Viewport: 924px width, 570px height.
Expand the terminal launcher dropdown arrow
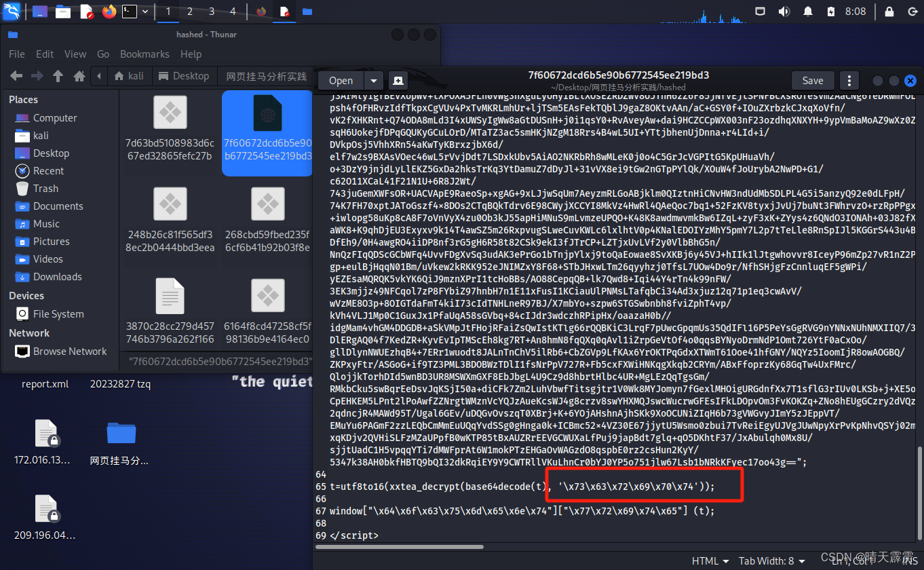click(144, 12)
